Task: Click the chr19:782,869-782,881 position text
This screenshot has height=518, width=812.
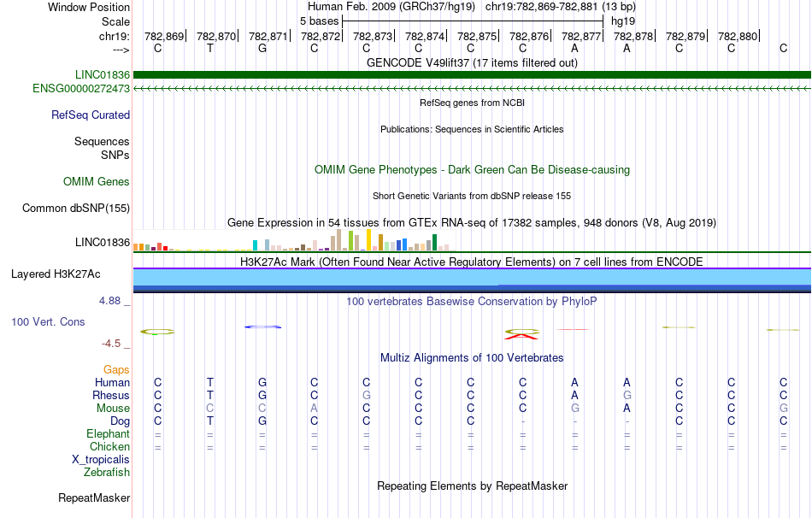Action: [x=541, y=7]
